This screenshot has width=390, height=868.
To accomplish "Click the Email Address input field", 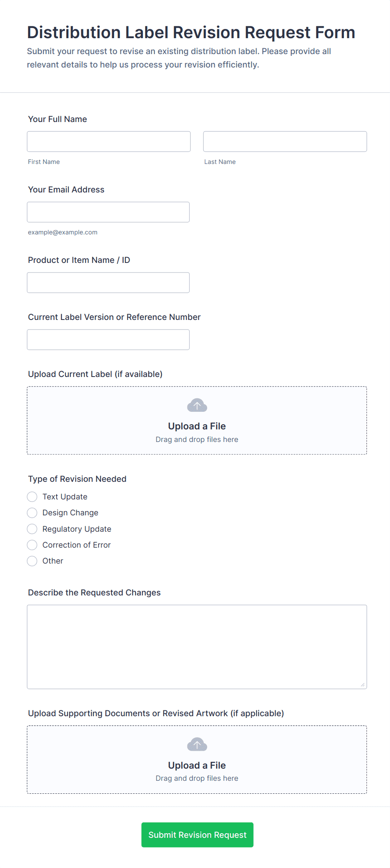I will coord(108,212).
